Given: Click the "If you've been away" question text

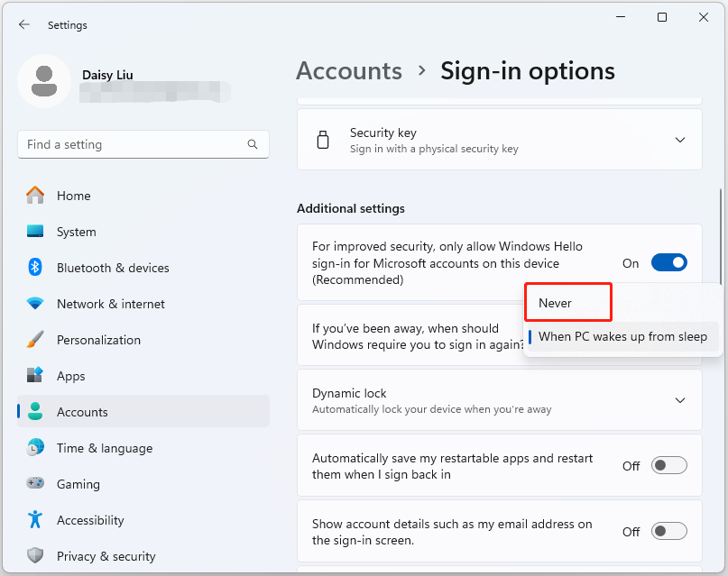Looking at the screenshot, I should click(418, 336).
